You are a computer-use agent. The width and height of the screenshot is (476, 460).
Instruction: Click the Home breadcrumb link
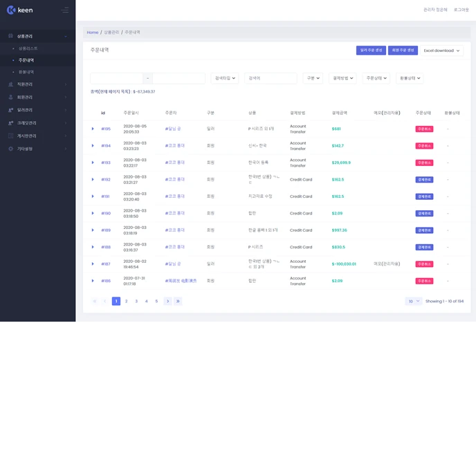pos(93,32)
